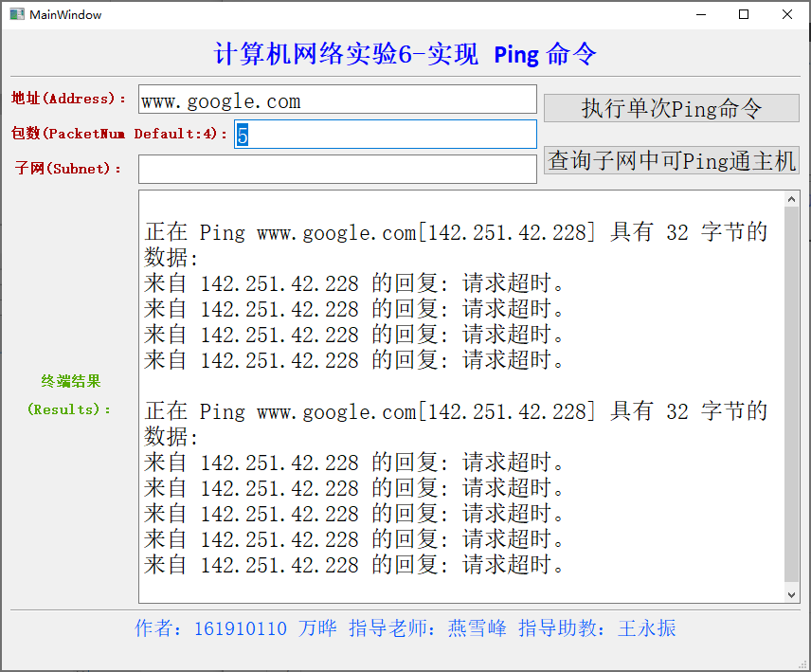Image resolution: width=811 pixels, height=672 pixels.
Task: Click the MainWindow application icon in title bar
Action: pos(17,14)
